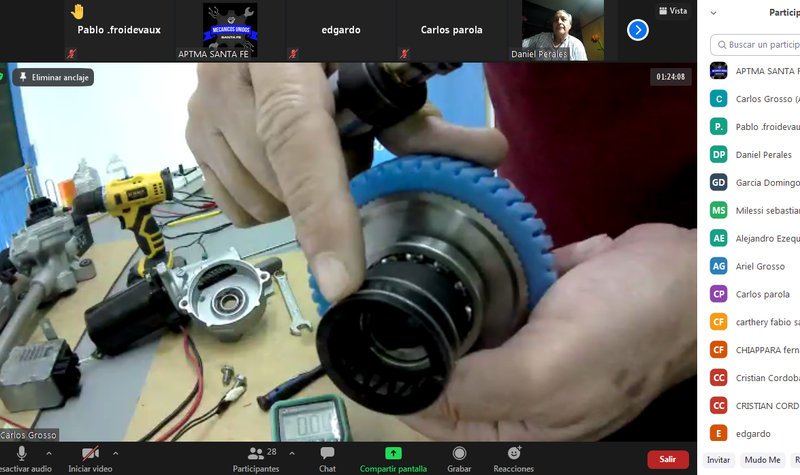Show next gallery thumbnails with blue arrow
This screenshot has height=475, width=800.
pos(638,30)
